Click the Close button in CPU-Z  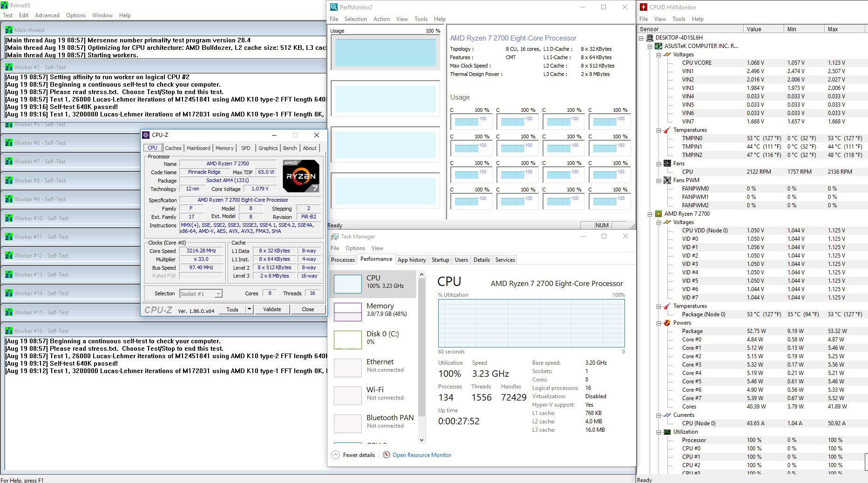(308, 309)
